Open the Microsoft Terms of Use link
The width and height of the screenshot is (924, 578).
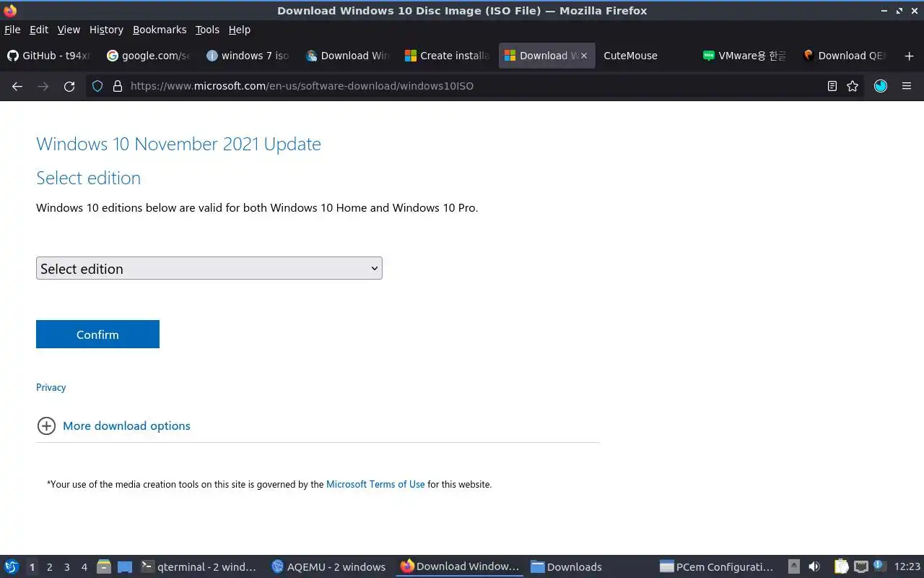(x=375, y=484)
